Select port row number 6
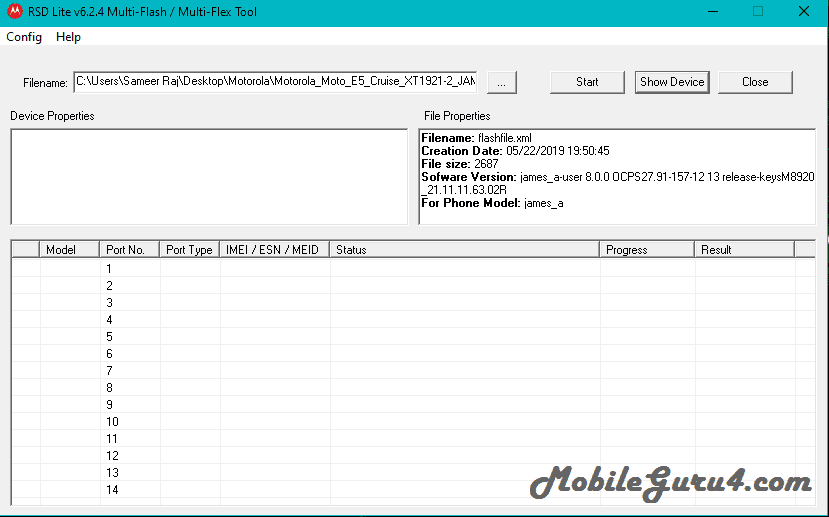Image resolution: width=829 pixels, height=517 pixels. [x=413, y=354]
